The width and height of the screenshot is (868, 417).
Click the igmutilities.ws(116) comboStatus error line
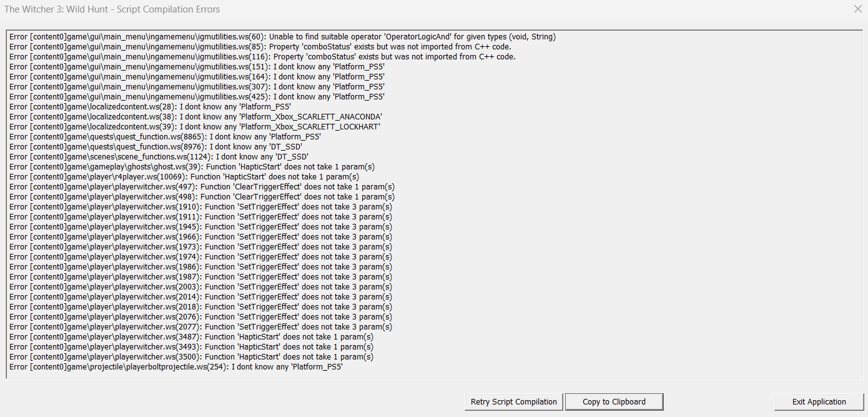(262, 57)
